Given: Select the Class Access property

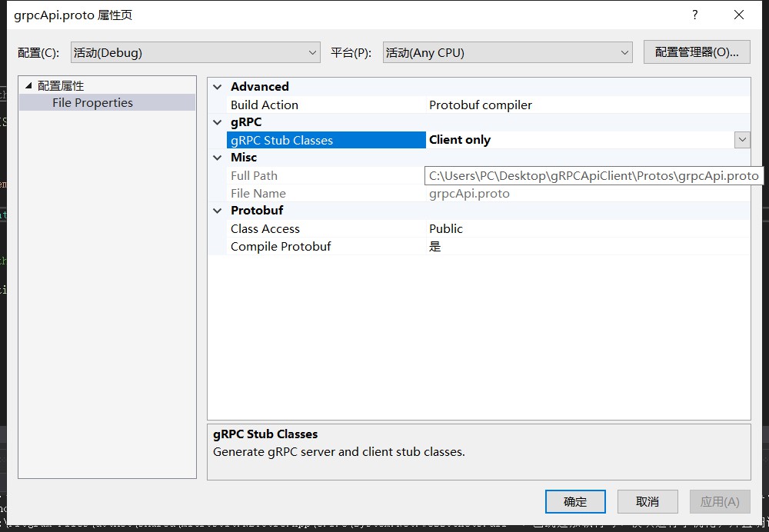Looking at the screenshot, I should coord(265,229).
